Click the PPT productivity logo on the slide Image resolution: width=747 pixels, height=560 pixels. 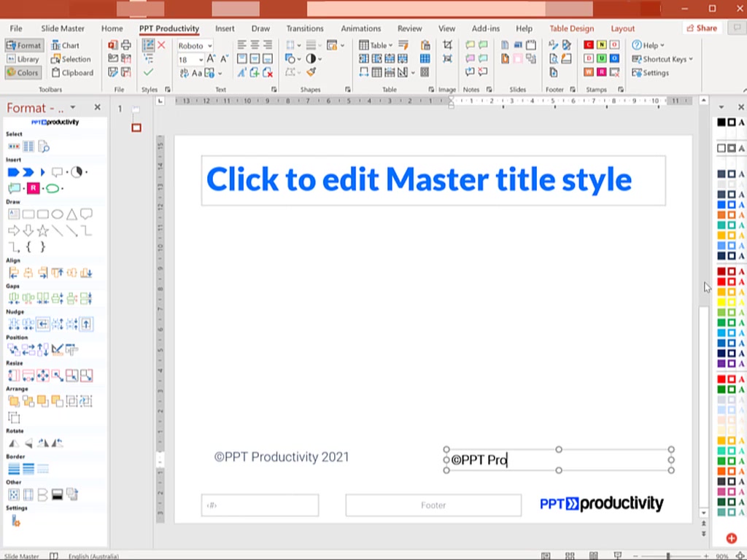coord(602,503)
